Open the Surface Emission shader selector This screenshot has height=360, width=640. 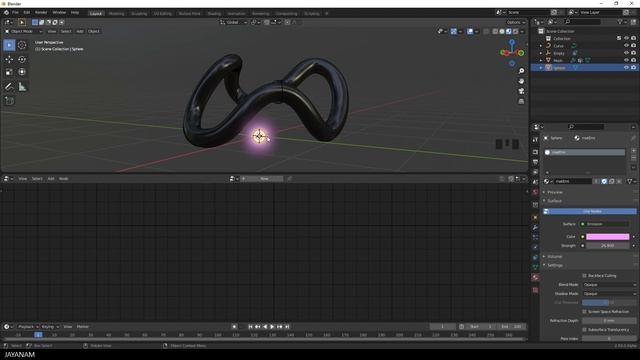pyautogui.click(x=605, y=224)
